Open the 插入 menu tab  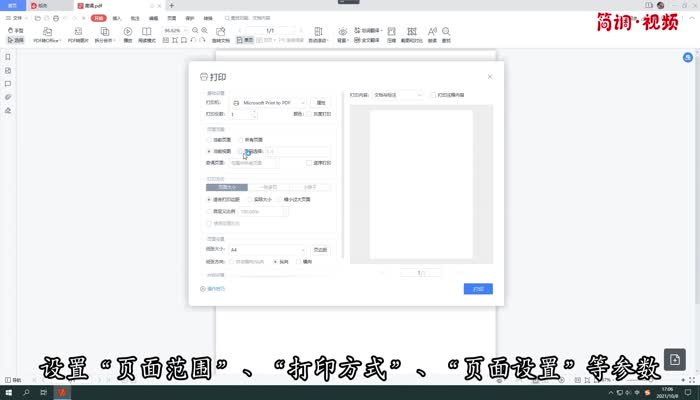point(118,18)
